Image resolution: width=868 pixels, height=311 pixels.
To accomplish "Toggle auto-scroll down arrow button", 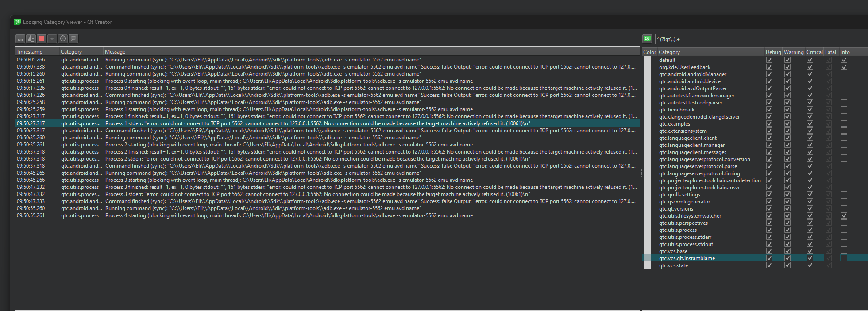I will pos(52,39).
